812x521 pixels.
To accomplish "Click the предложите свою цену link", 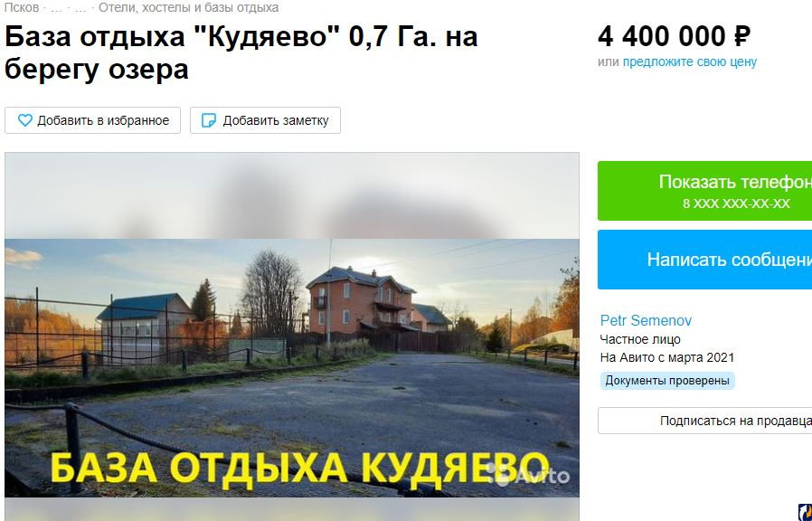I will [x=689, y=62].
